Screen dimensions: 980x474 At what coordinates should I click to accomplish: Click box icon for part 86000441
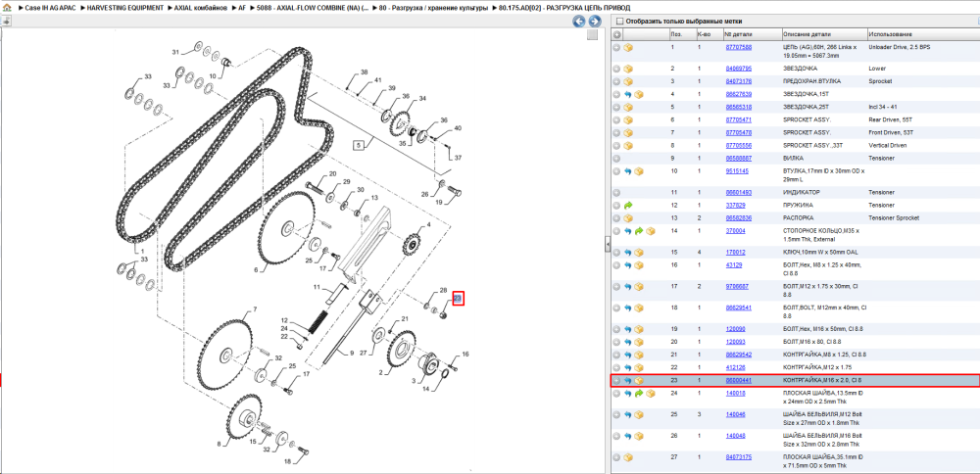639,380
